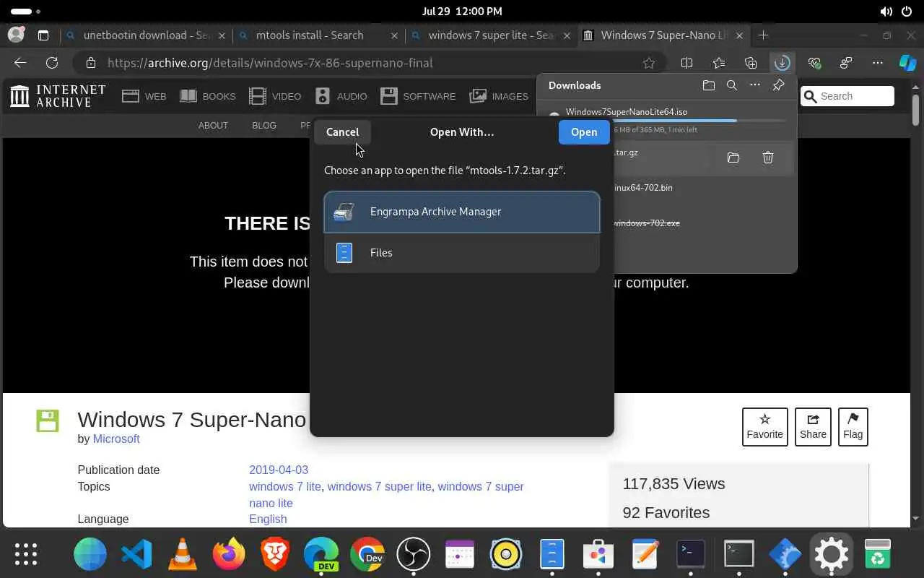Open Trash icon in dock
The height and width of the screenshot is (578, 924).
[x=877, y=554]
